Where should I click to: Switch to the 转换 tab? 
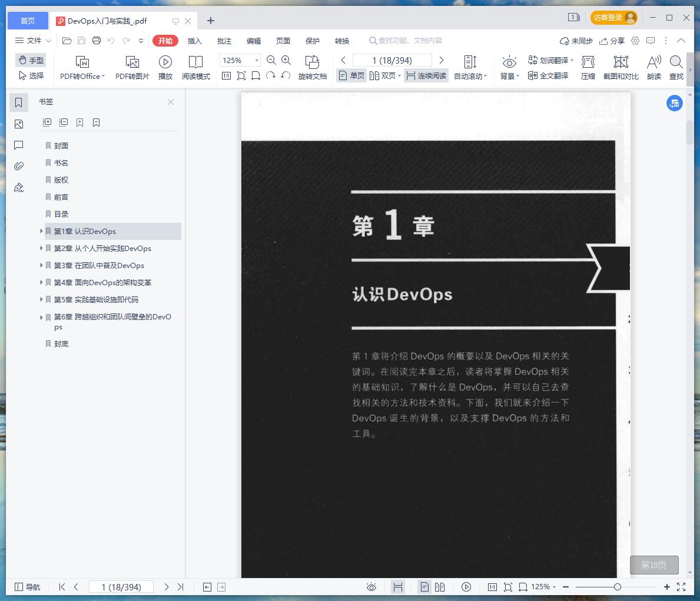342,41
